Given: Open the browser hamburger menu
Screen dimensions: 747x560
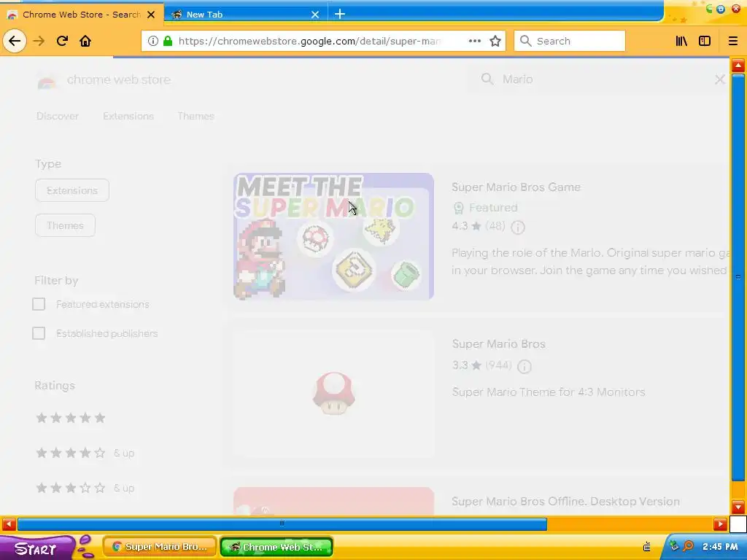Looking at the screenshot, I should click(732, 41).
